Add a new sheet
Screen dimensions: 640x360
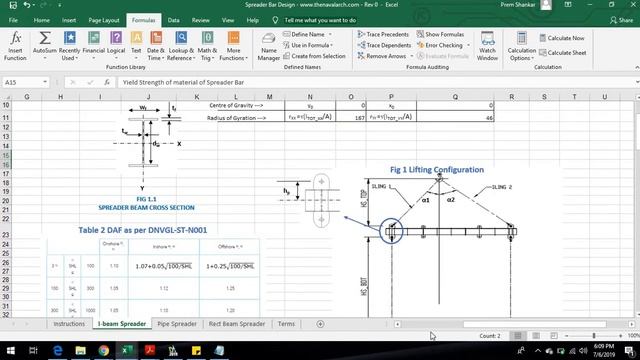320,324
